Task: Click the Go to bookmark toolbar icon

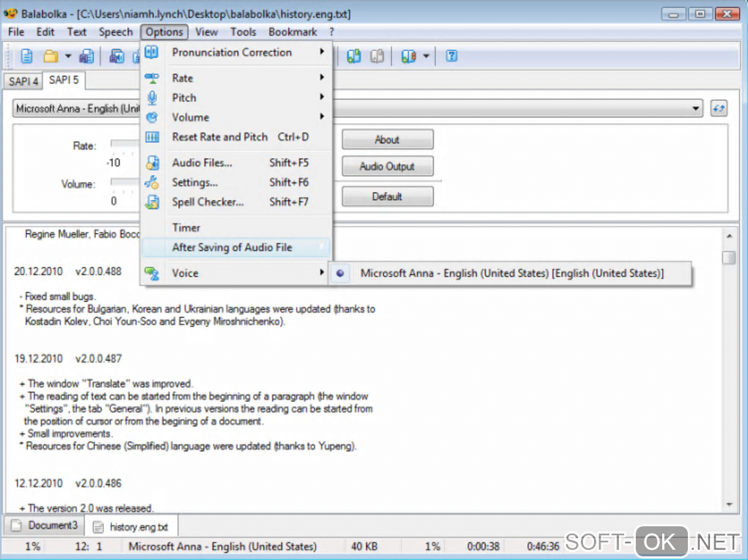Action: pos(408,56)
